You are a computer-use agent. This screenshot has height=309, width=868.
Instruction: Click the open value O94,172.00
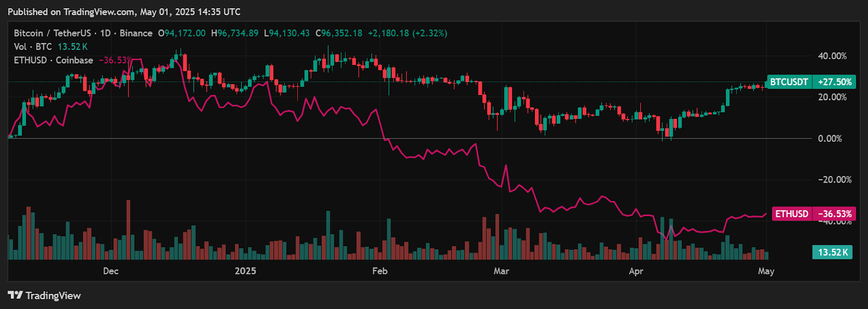(182, 33)
